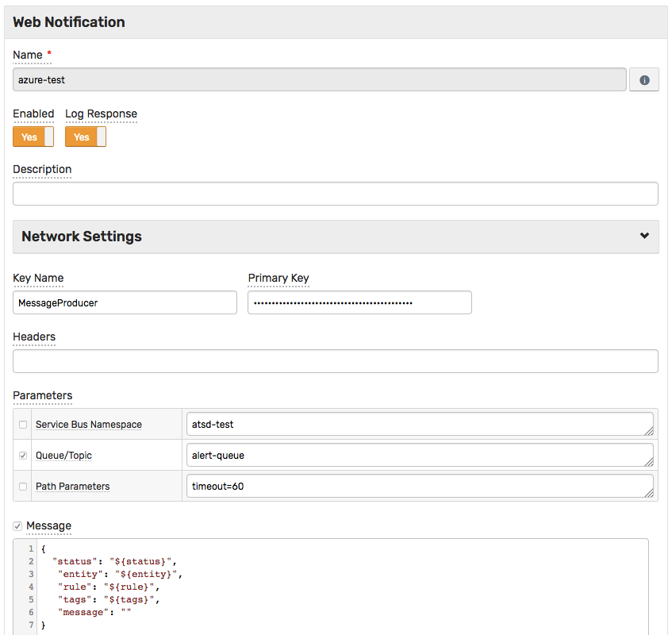672x635 pixels.
Task: Click inside the Message JSON editor
Action: (341, 587)
